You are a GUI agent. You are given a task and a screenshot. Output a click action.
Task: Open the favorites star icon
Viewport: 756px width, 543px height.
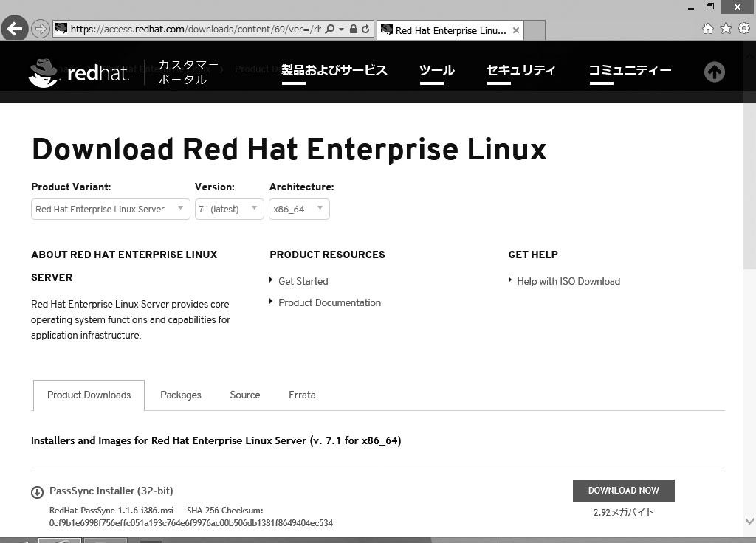pos(726,29)
